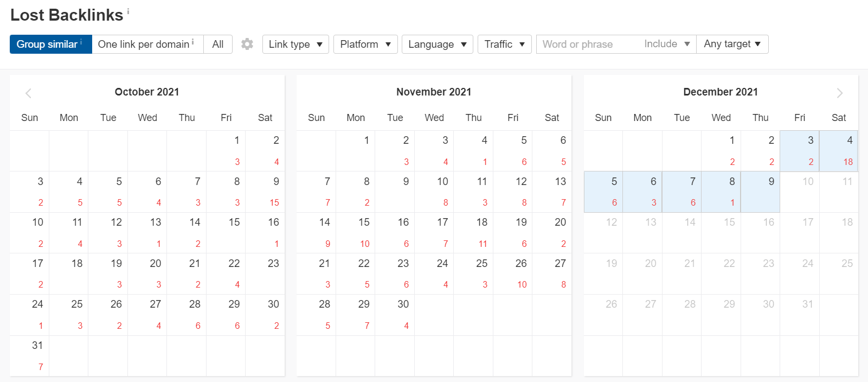Choose November 26 date cell
Screen dimensions: 868x382
point(512,274)
